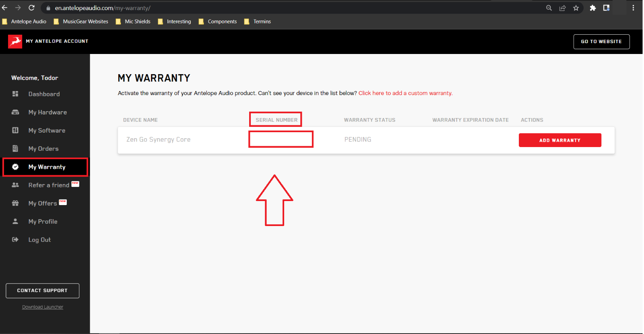
Task: Click the My Orders document icon
Action: click(x=15, y=148)
